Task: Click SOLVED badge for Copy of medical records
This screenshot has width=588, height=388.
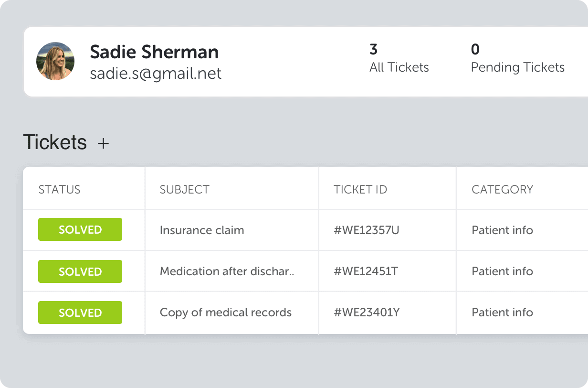Action: click(x=80, y=313)
